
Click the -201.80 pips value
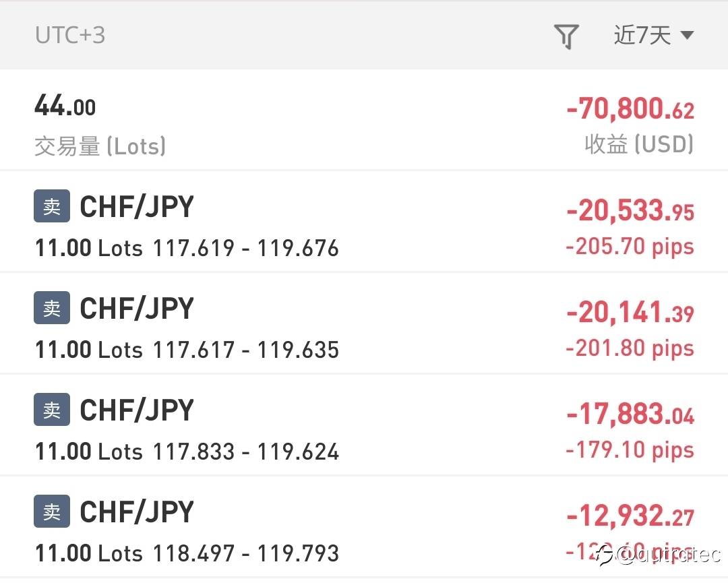coord(630,348)
